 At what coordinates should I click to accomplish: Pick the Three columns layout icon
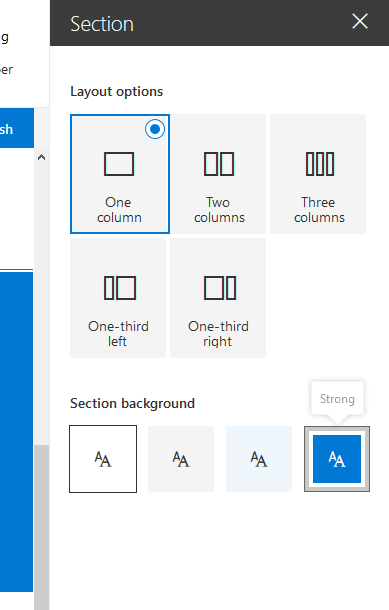click(320, 164)
